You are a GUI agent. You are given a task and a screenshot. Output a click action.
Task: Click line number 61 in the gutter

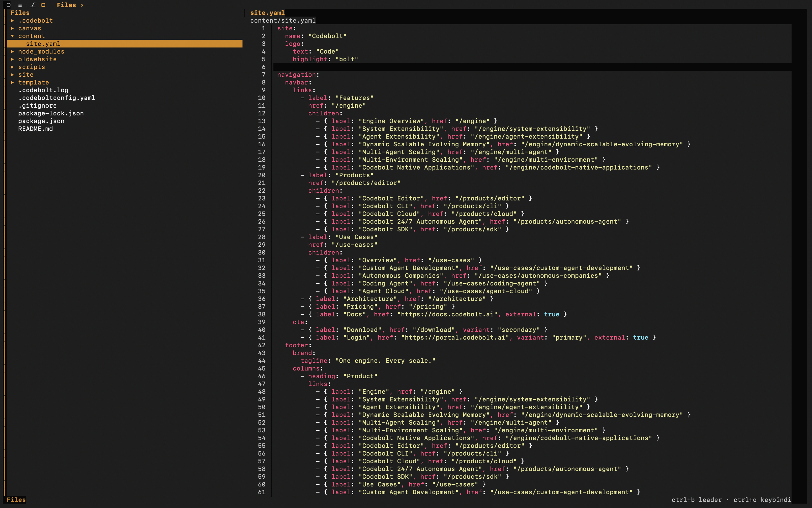point(262,492)
